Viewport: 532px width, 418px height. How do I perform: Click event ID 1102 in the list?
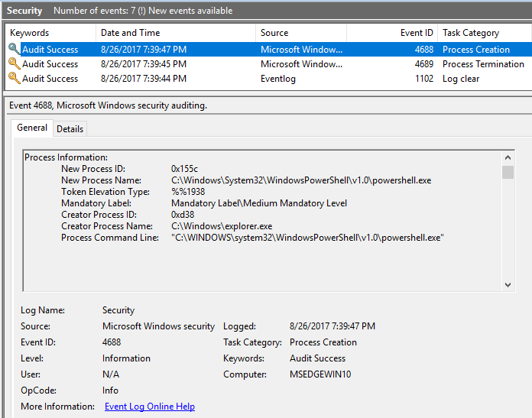[x=424, y=79]
